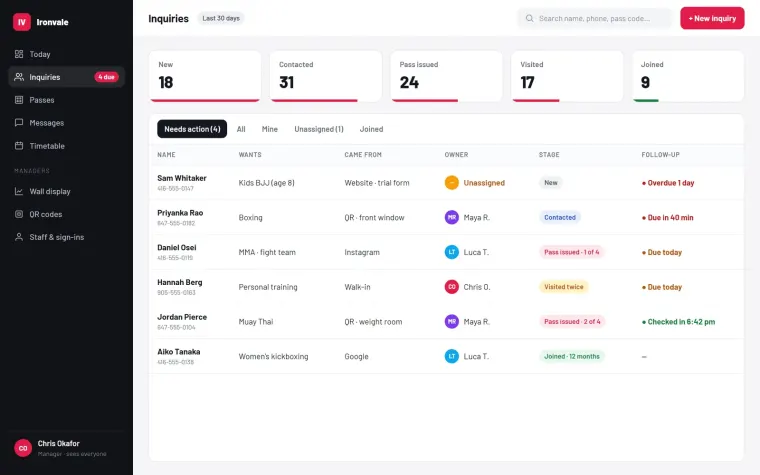Click the Visited 17 stat card
760x475 pixels.
click(567, 76)
